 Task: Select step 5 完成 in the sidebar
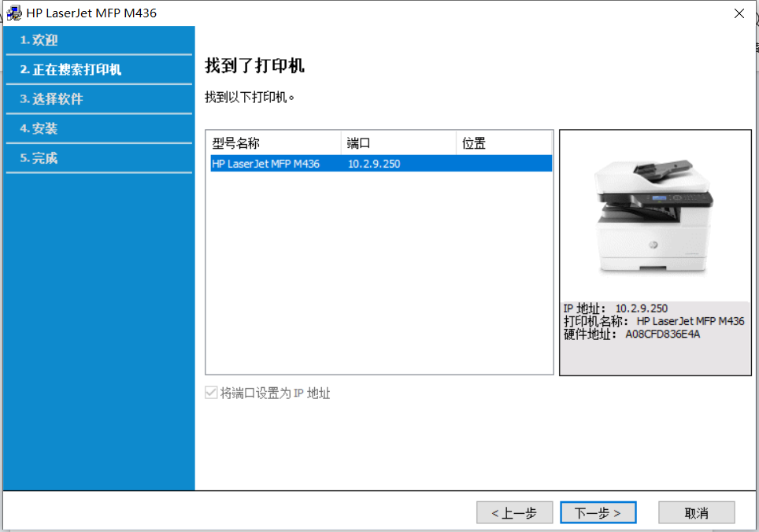coord(39,158)
